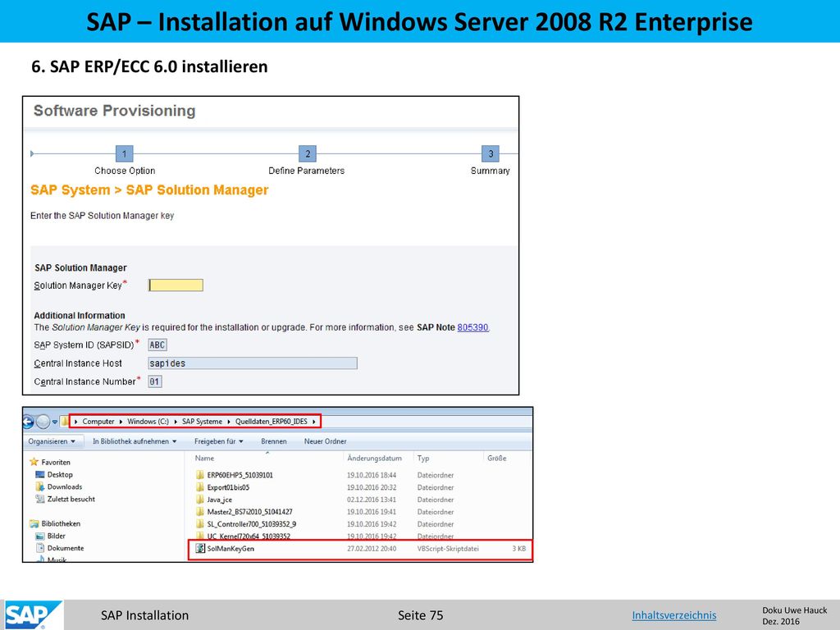Click the Central Instance Number field 01

tap(155, 381)
